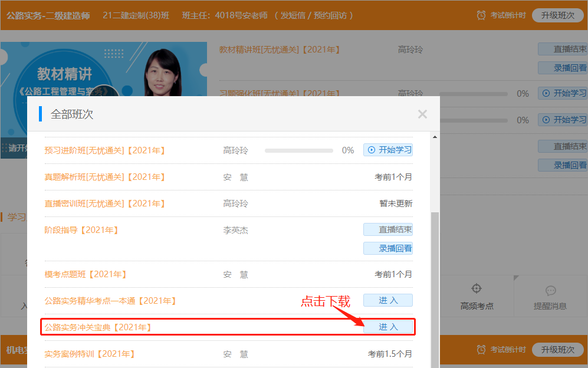
Task: Click the alarm clock icon in bottom bar
Action: [481, 350]
